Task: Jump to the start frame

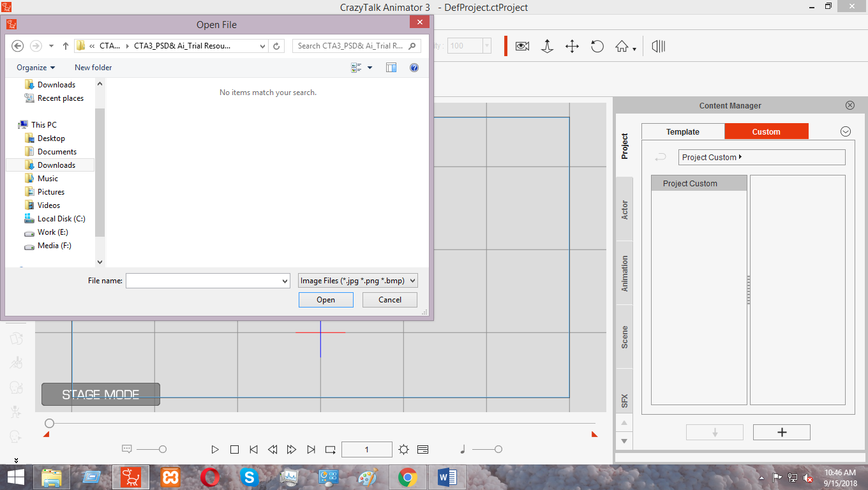Action: tap(253, 450)
